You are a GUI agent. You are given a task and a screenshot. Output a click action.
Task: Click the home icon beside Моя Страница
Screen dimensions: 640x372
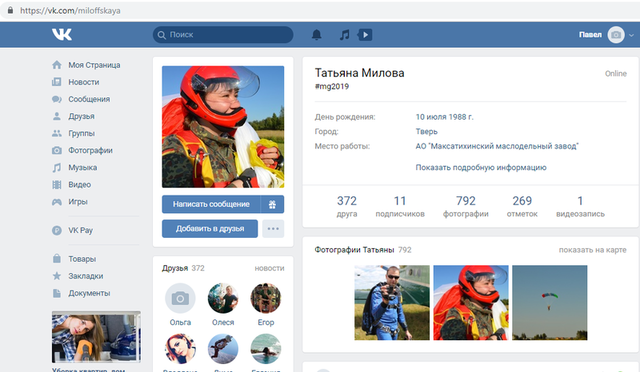(x=57, y=65)
